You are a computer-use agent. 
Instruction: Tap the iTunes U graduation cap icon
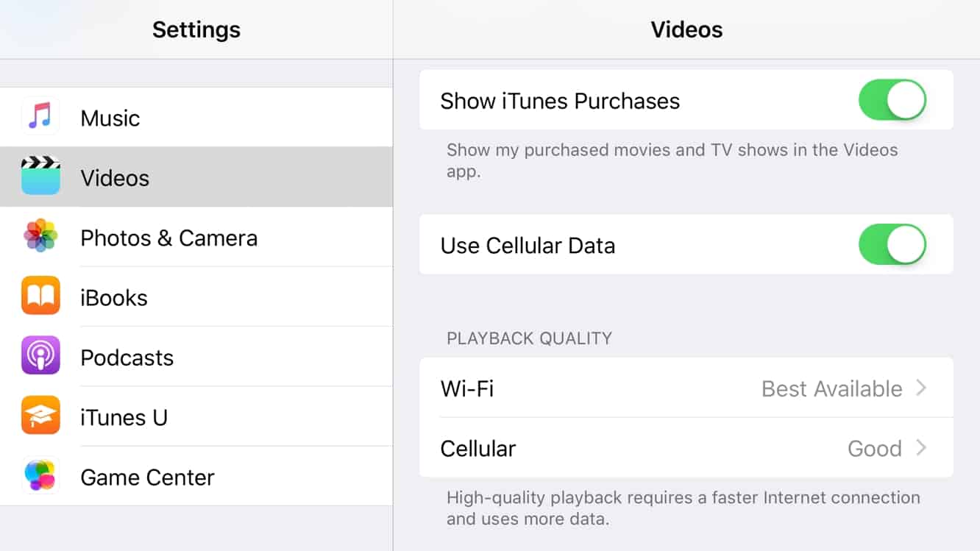tap(40, 416)
